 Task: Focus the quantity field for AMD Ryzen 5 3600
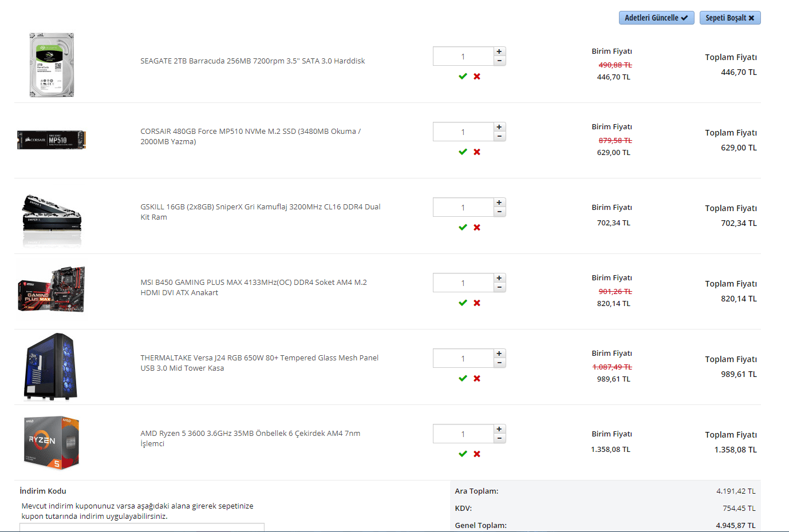click(x=463, y=434)
